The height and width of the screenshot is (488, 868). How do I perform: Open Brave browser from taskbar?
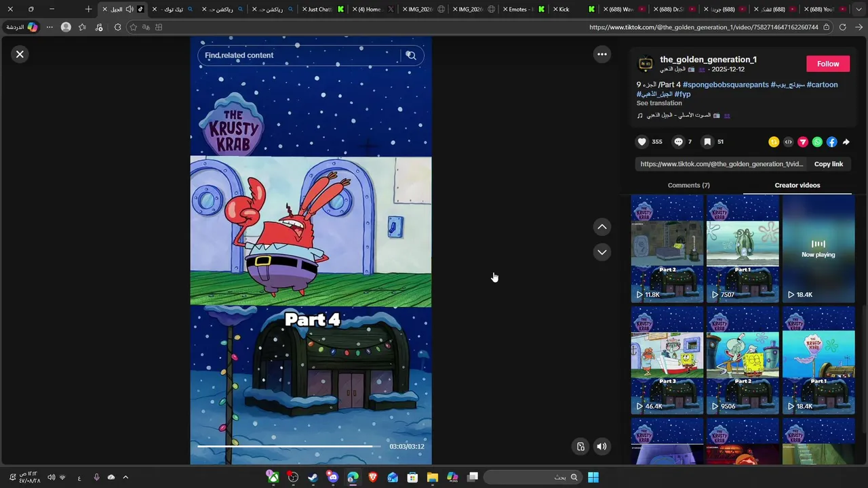[372, 477]
